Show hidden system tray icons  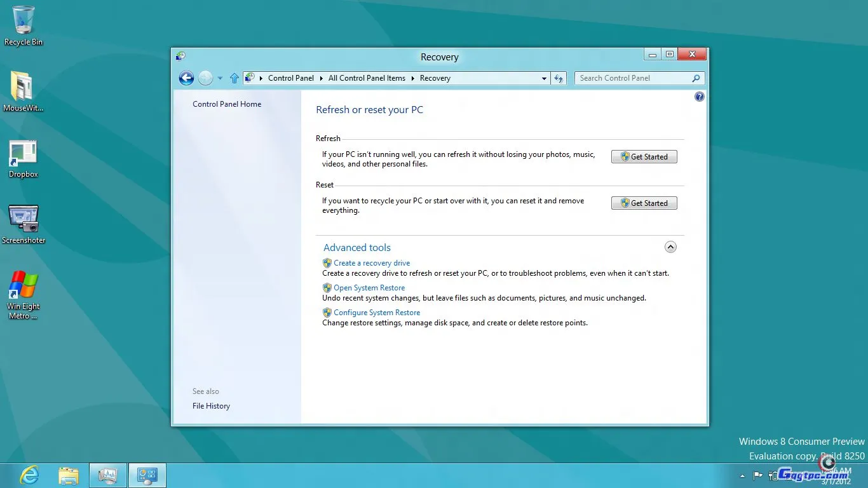coord(742,475)
